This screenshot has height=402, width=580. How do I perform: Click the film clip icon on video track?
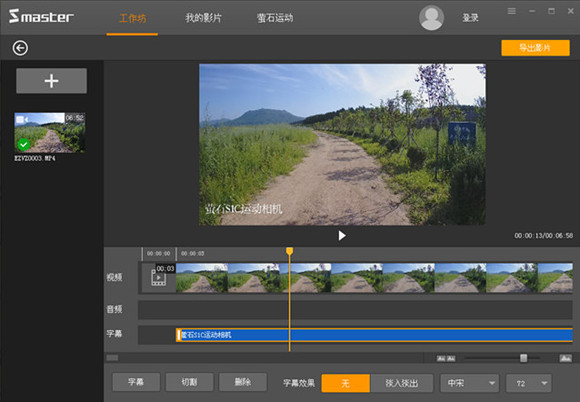pyautogui.click(x=158, y=278)
